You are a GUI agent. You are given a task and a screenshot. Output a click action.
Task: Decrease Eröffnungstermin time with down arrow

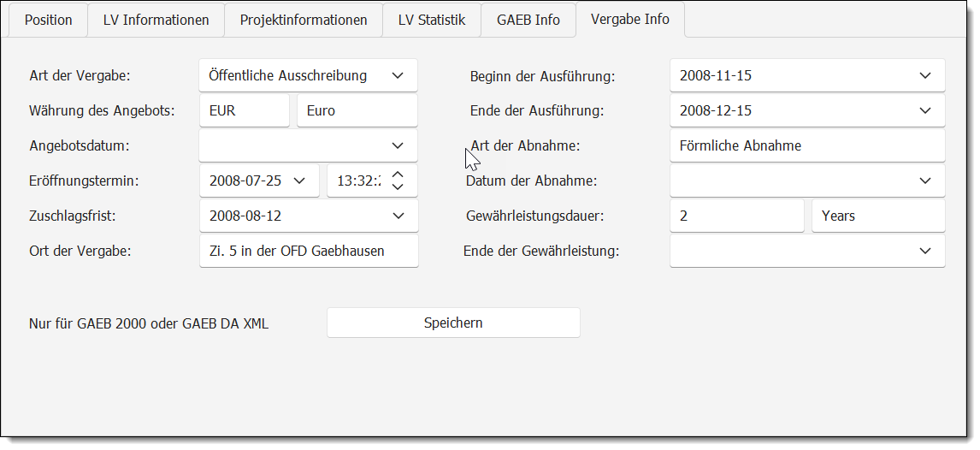(397, 187)
